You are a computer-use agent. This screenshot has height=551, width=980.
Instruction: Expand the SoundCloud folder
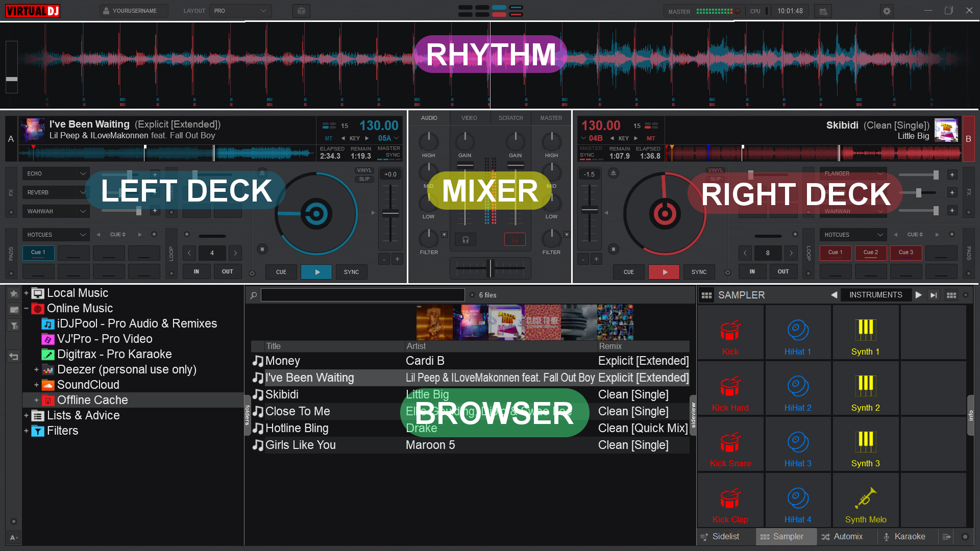[36, 385]
